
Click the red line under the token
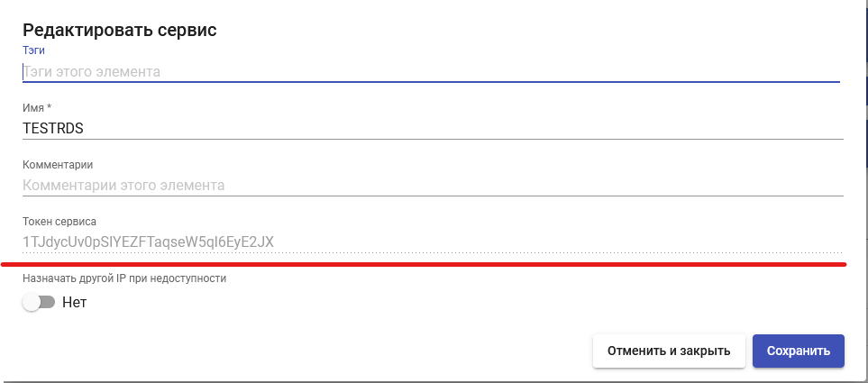click(x=424, y=265)
